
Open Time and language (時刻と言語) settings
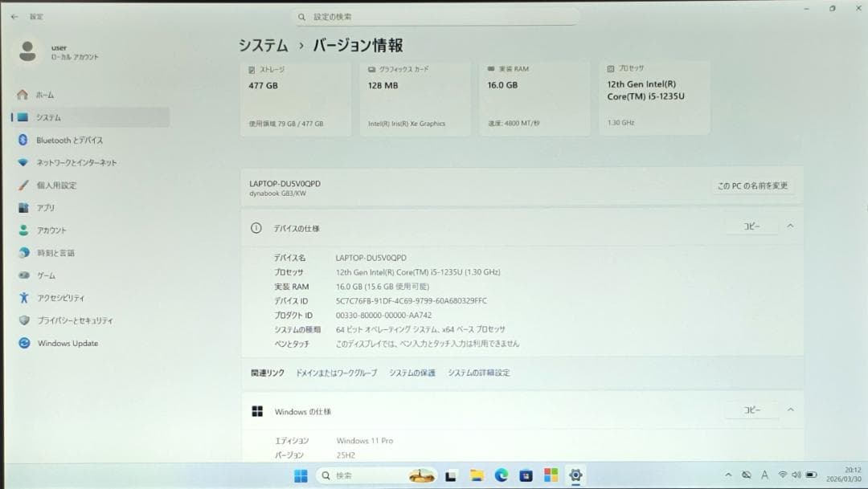click(x=90, y=253)
